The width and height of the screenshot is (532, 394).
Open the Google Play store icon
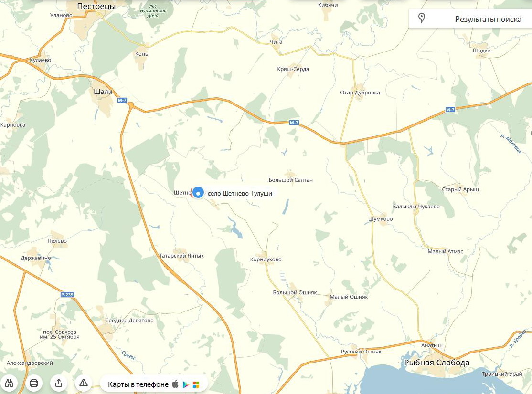[186, 384]
